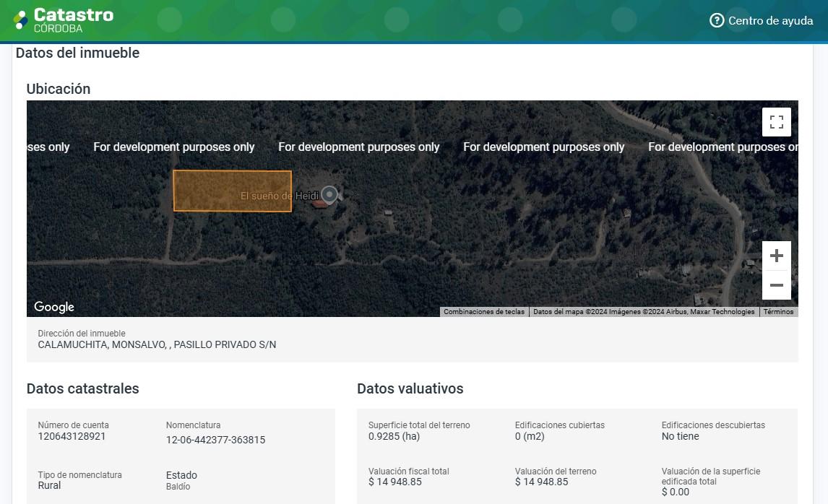
Task: Select the 0 (m2) covered buildings value
Action: tap(530, 436)
